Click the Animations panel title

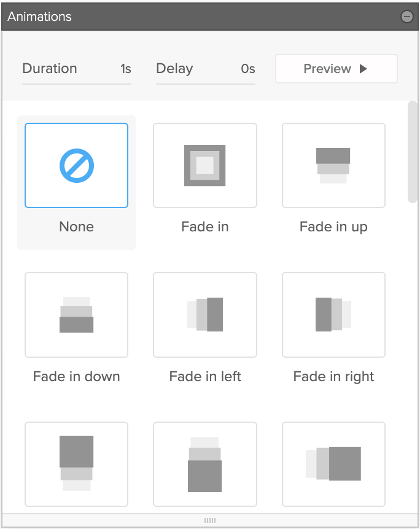(39, 17)
